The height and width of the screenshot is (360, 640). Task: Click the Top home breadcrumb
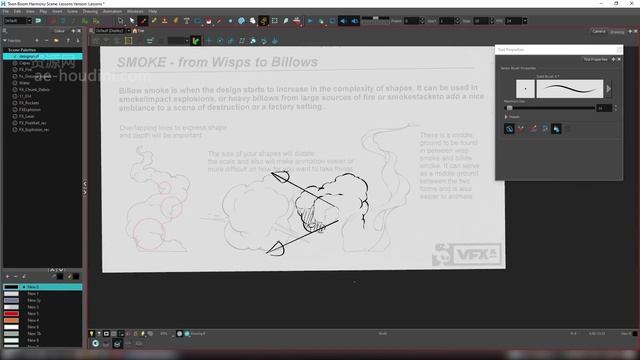(138, 31)
